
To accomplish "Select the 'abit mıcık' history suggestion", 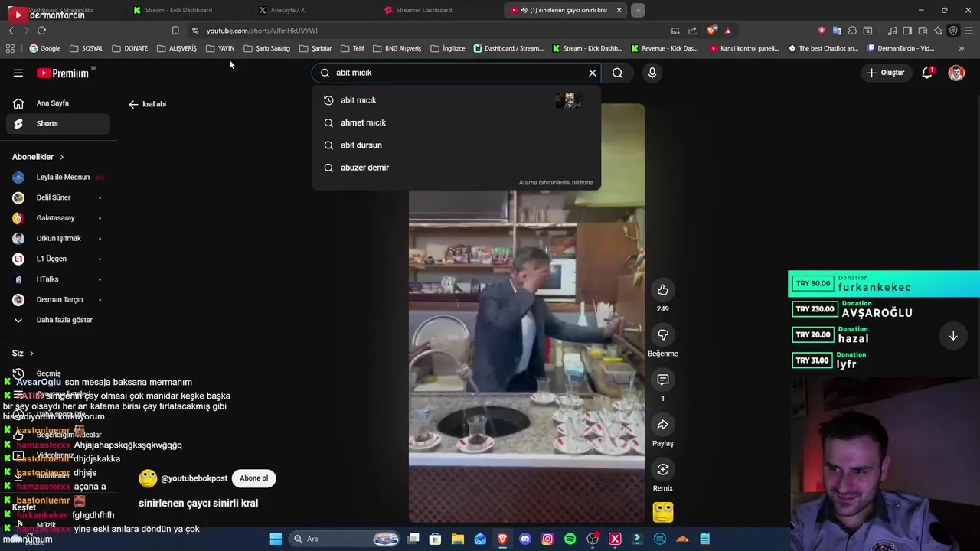I will click(456, 100).
